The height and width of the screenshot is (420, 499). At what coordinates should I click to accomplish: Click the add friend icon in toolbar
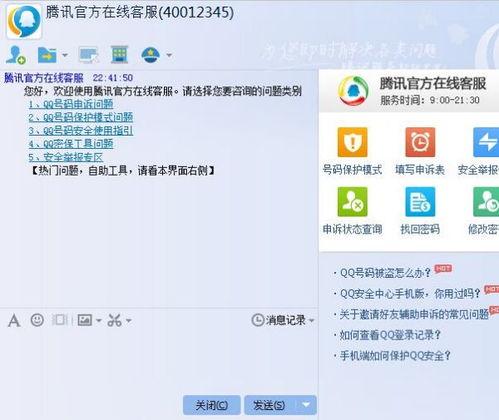pos(15,55)
